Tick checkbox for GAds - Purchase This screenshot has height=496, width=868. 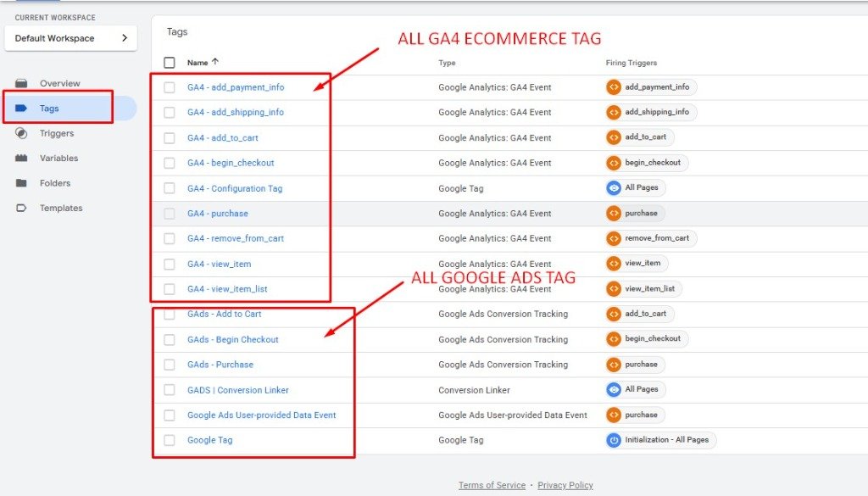[170, 365]
